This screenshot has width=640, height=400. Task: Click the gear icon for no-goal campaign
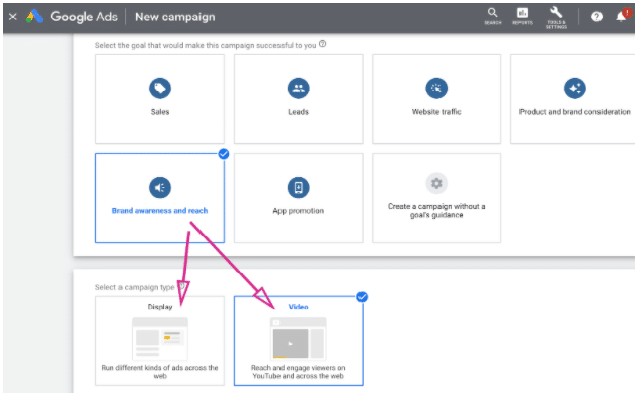(x=436, y=184)
